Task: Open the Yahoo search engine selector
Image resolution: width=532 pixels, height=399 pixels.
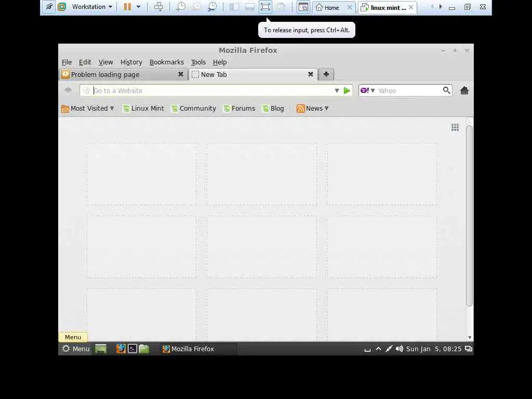Action: click(x=367, y=90)
